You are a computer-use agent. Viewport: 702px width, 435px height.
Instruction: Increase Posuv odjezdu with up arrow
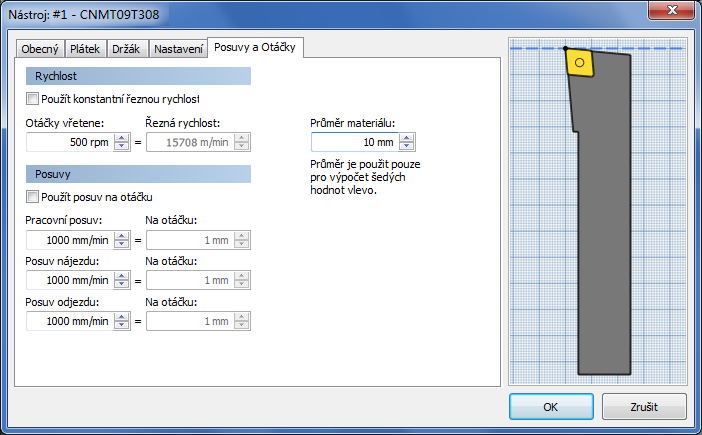click(121, 317)
